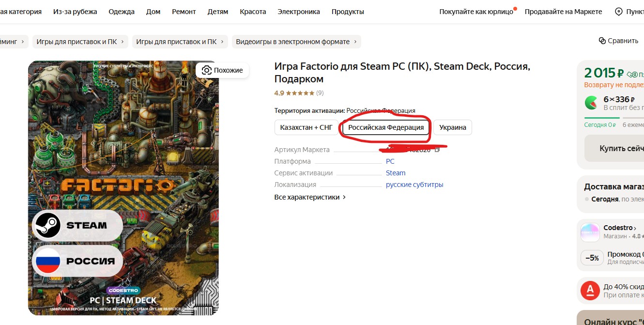Open the Codestro shop link

pyautogui.click(x=620, y=228)
